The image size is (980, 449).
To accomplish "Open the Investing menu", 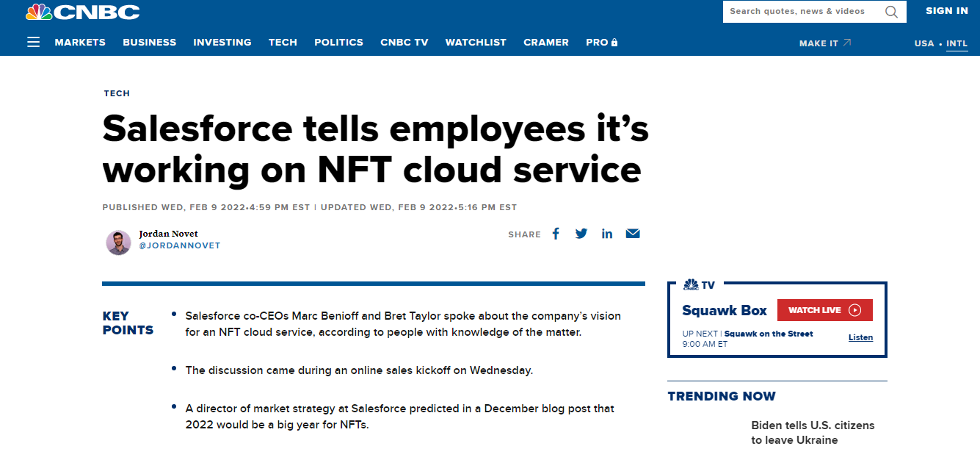I will tap(222, 43).
